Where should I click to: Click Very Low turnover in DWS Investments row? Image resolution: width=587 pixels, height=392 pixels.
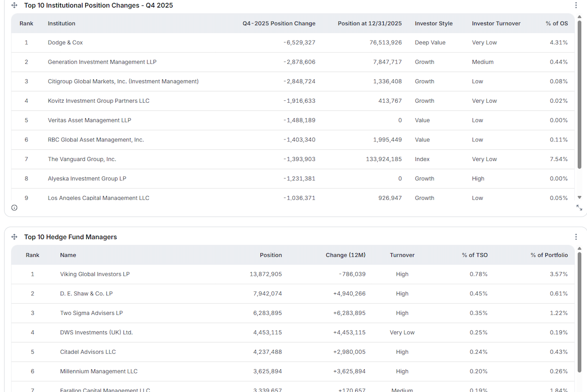pyautogui.click(x=402, y=332)
